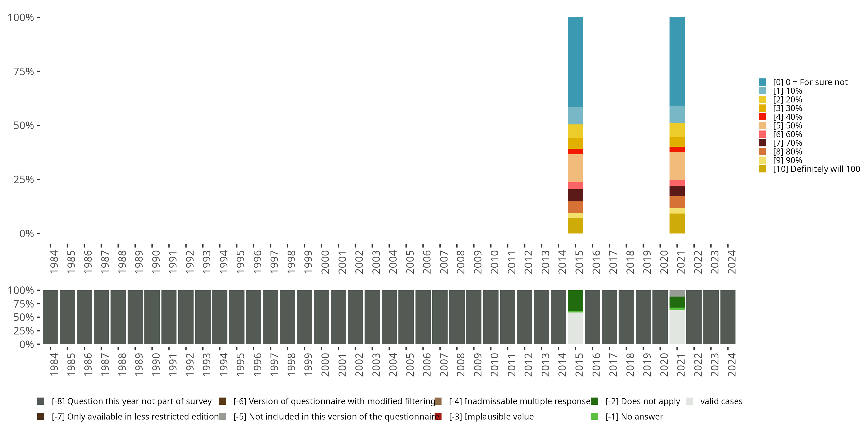Image resolution: width=868 pixels, height=434 pixels.
Task: Click the '[10] Definitely will 100' legend swatch
Action: click(762, 169)
